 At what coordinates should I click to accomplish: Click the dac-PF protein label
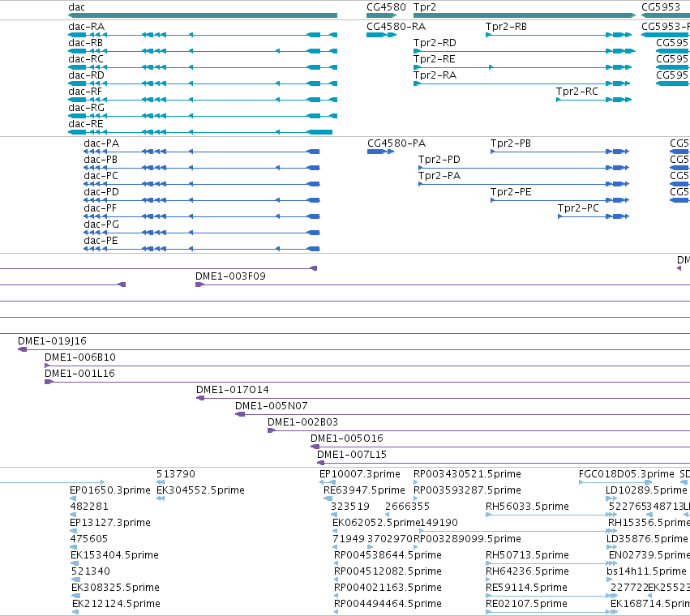click(x=100, y=208)
